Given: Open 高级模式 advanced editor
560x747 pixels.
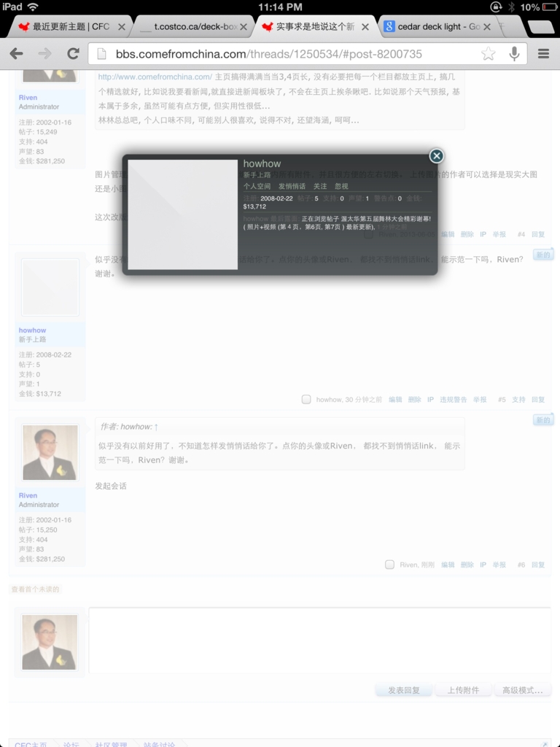Looking at the screenshot, I should [x=522, y=690].
